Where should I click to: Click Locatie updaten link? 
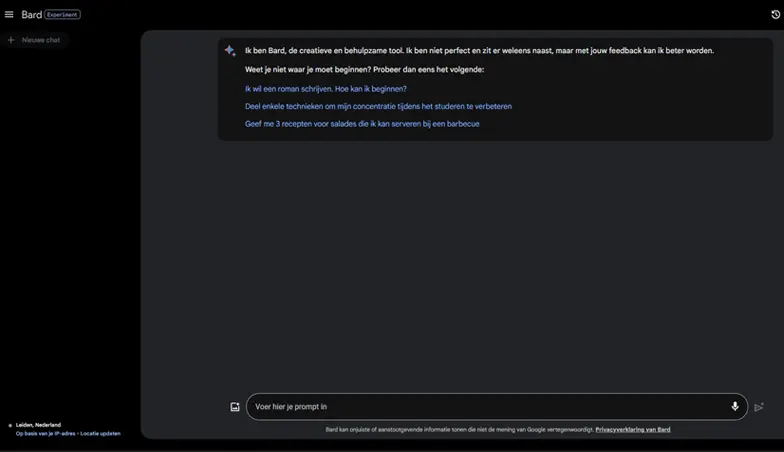point(100,434)
